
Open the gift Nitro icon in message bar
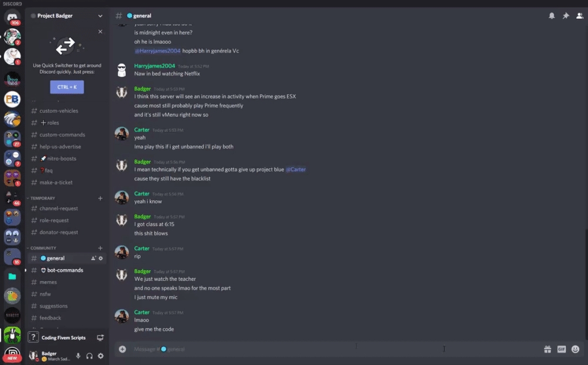(x=547, y=349)
